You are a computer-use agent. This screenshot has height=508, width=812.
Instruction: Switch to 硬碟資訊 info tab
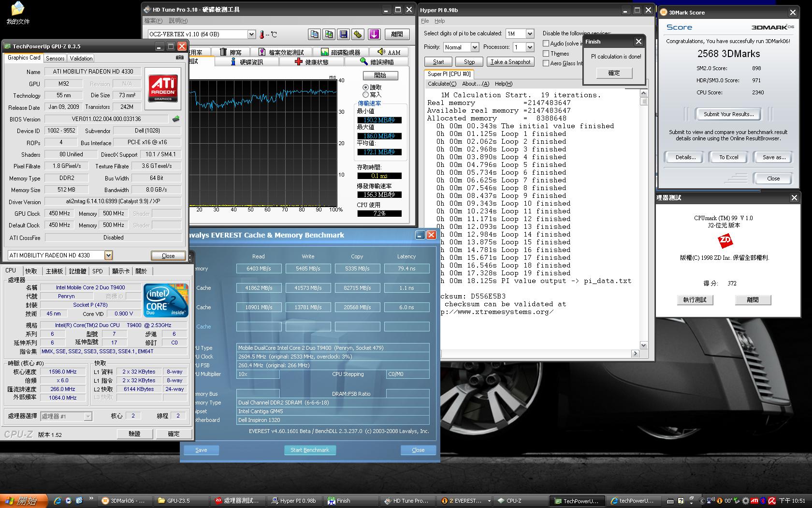point(246,62)
